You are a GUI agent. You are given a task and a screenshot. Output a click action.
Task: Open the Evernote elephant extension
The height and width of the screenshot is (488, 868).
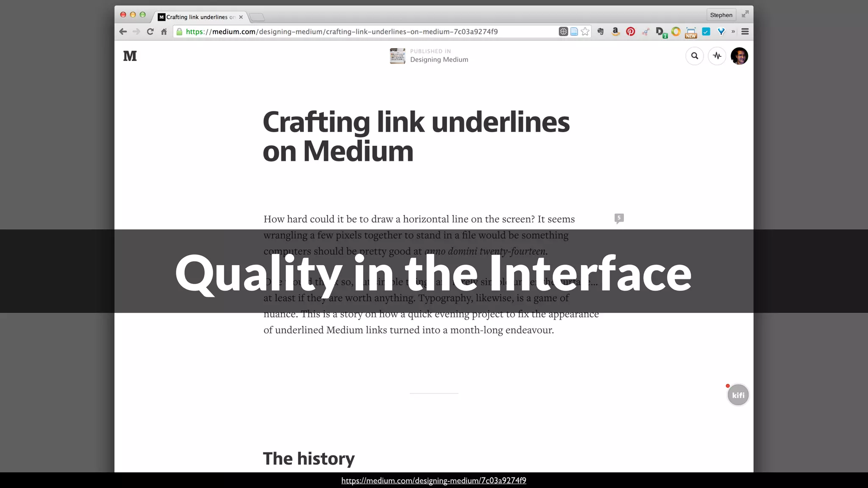[x=601, y=31]
